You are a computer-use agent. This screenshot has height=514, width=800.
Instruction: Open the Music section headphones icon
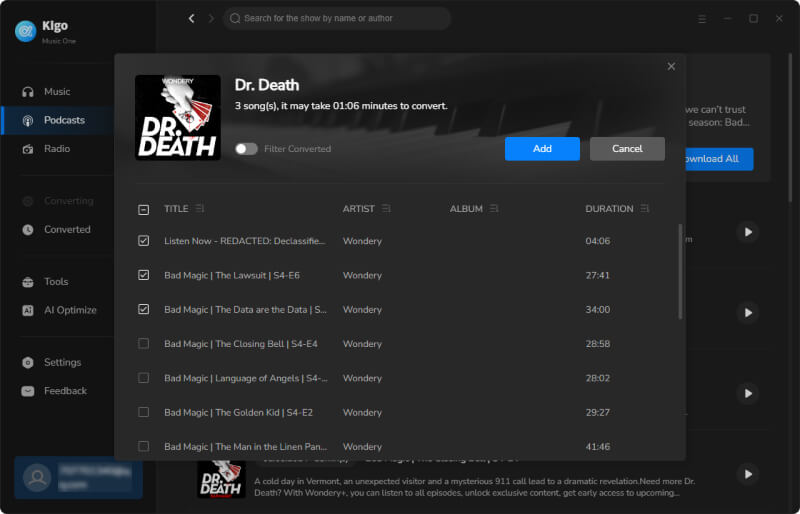tap(28, 92)
